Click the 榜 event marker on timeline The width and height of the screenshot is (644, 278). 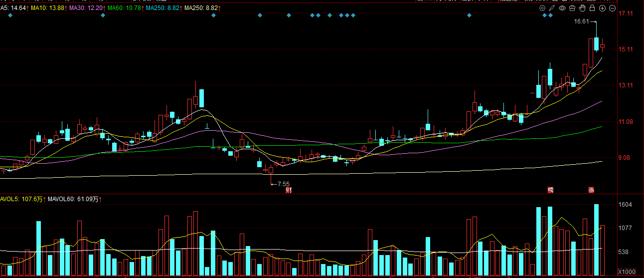(x=550, y=190)
